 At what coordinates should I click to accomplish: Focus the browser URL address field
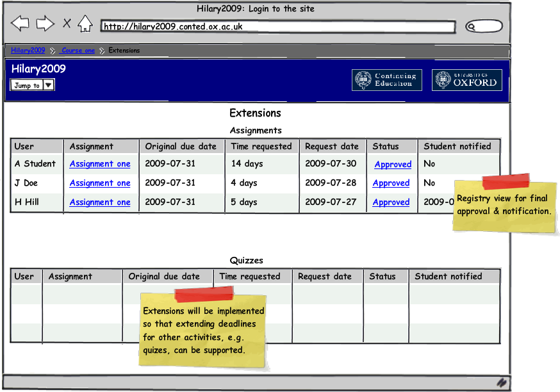278,27
